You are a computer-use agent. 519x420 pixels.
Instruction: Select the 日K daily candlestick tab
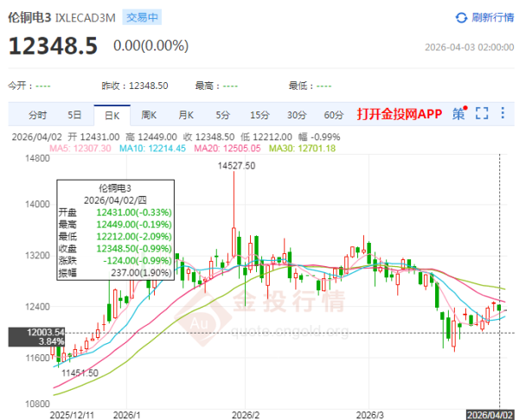(x=112, y=115)
